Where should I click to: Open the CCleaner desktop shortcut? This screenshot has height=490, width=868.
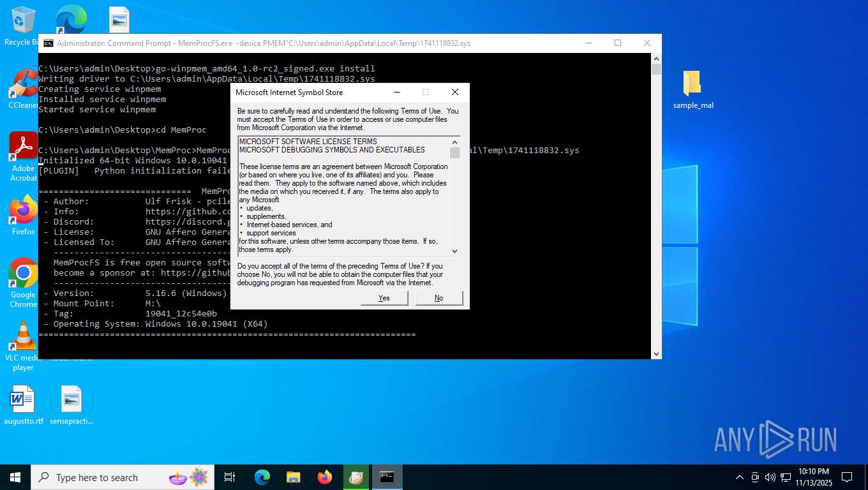[23, 89]
